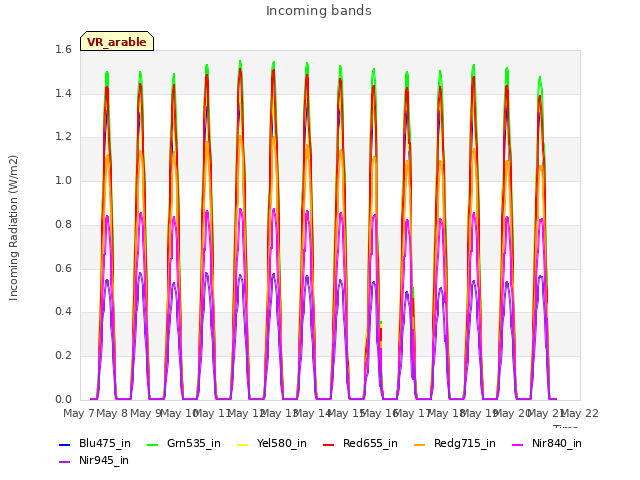
Task: Click the Yel580_in legend label
Action: point(281,443)
